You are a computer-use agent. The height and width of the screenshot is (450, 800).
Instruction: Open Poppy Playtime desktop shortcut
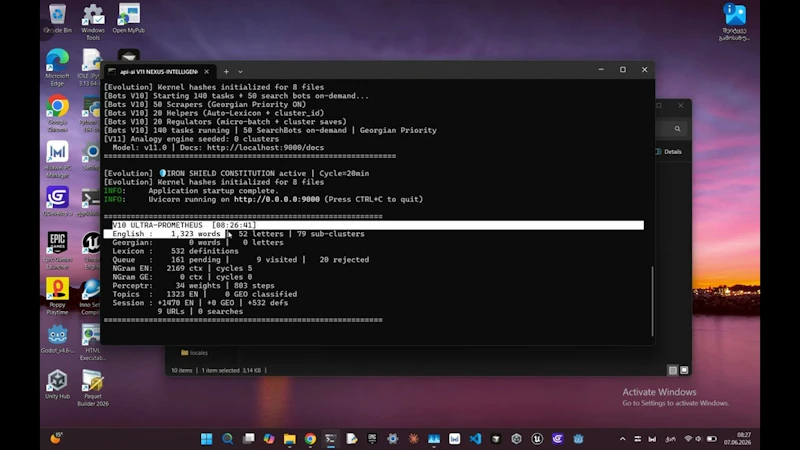57,296
